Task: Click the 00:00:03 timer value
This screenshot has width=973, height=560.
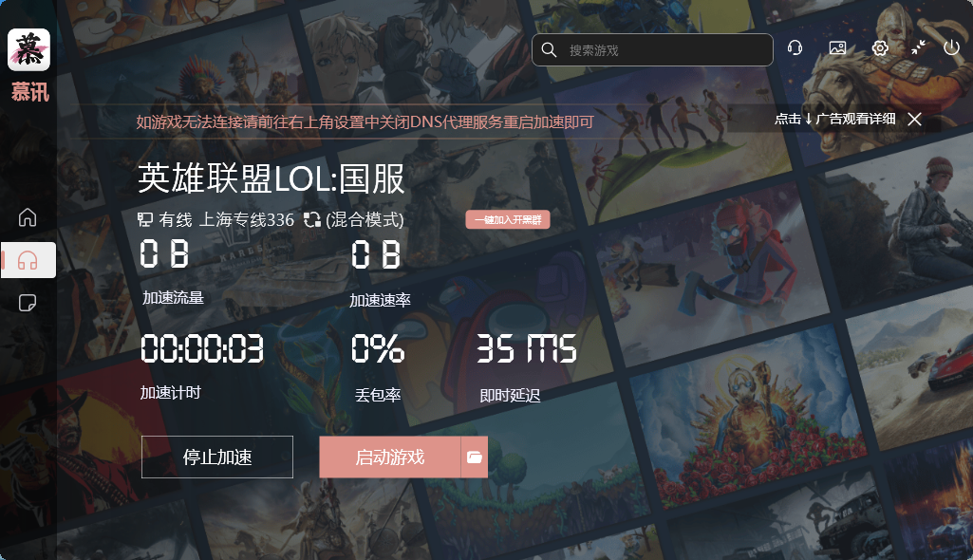Action: click(201, 348)
